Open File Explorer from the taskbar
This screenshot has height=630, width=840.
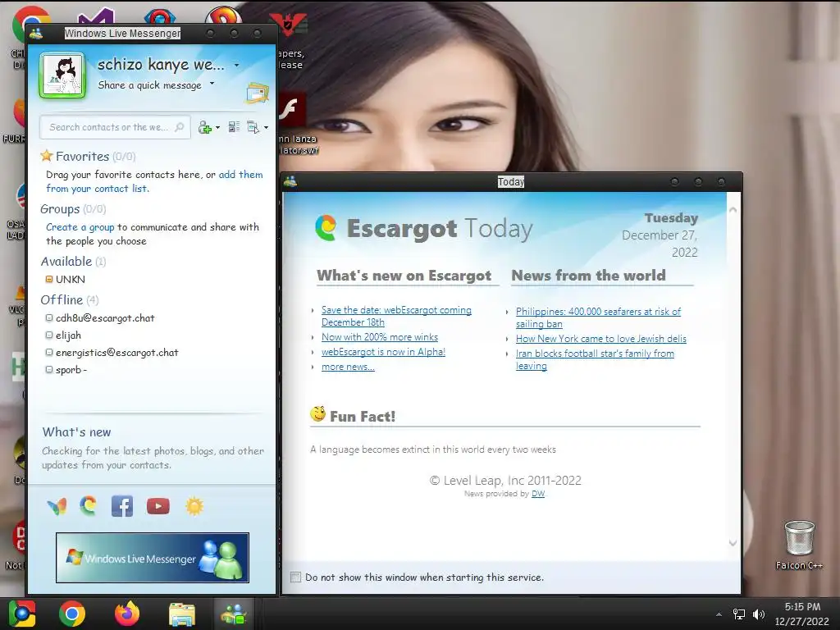click(182, 614)
